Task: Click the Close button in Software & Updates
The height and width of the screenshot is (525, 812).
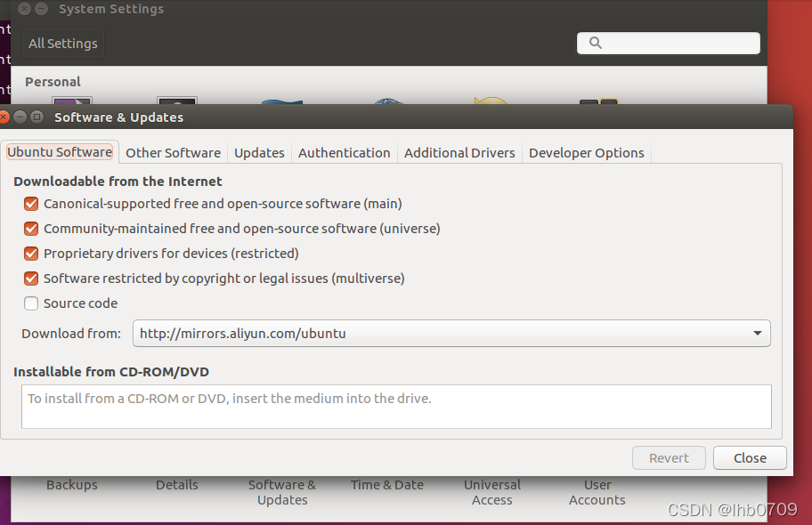Action: [750, 457]
